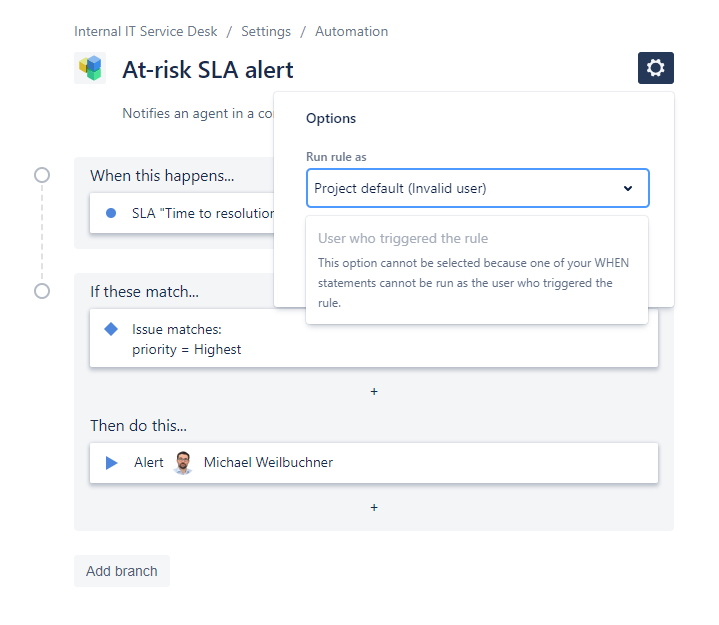
Task: Open the Issue matches priority = Highest card
Action: [x=374, y=338]
